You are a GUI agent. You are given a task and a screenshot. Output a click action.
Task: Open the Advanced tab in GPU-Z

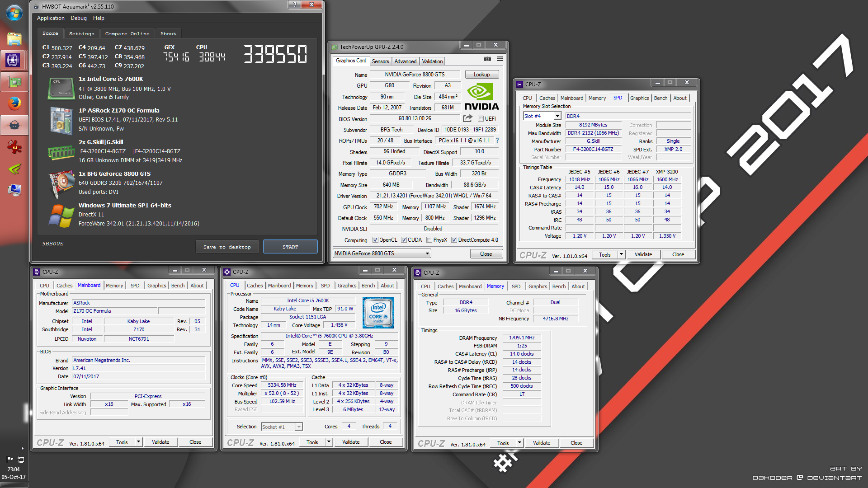tap(405, 61)
